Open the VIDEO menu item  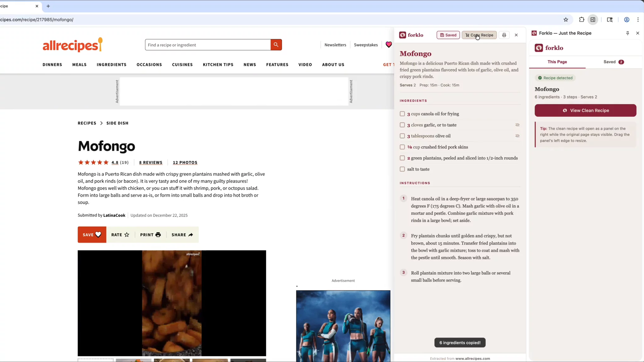click(305, 64)
